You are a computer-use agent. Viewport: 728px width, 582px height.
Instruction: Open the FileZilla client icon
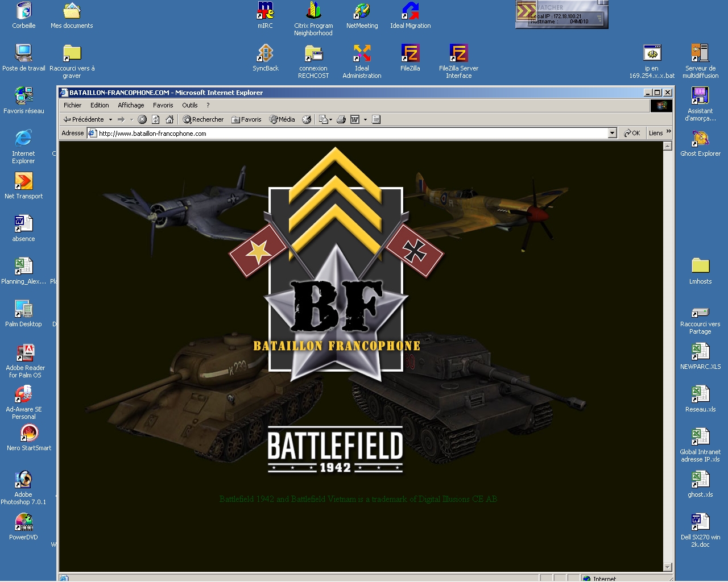(x=410, y=58)
